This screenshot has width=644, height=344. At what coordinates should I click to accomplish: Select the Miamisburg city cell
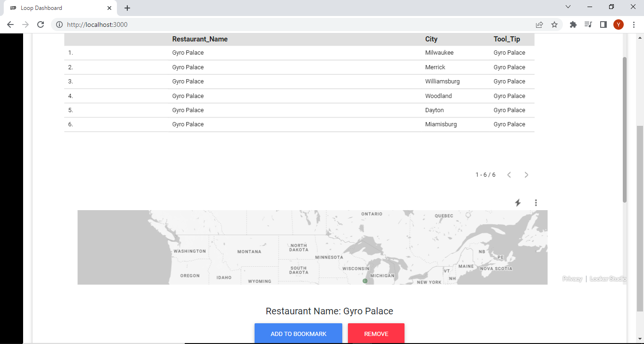[x=441, y=124]
